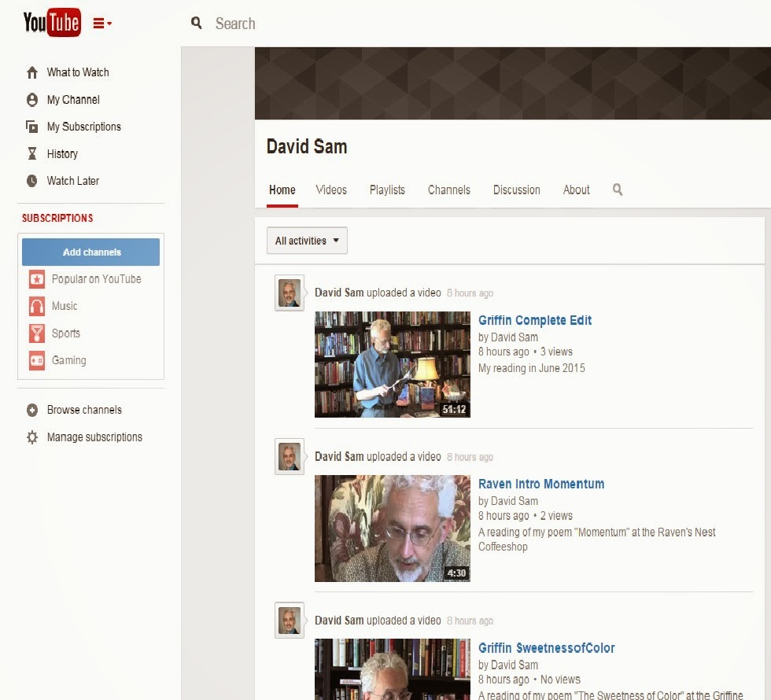Expand the All activities dropdown
771x700 pixels.
click(x=307, y=241)
